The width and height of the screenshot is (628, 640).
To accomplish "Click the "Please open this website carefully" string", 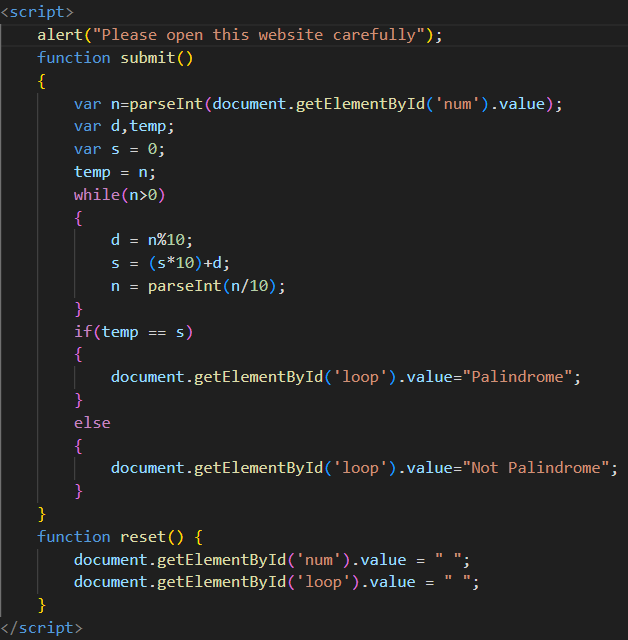I will [x=258, y=35].
